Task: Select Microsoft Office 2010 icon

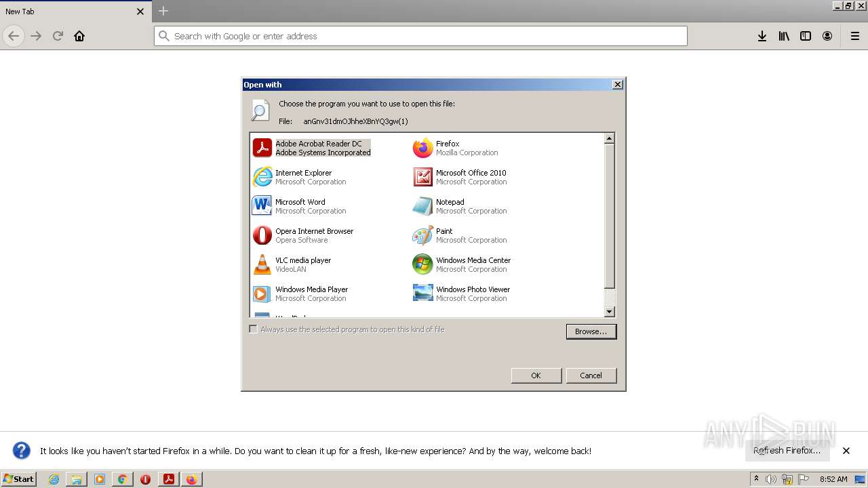Action: point(422,177)
